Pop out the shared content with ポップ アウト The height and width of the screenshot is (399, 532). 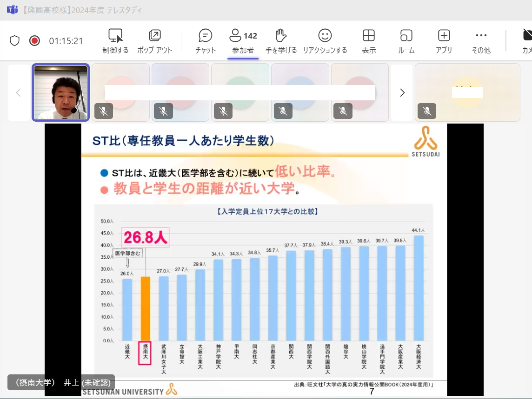pyautogui.click(x=155, y=41)
